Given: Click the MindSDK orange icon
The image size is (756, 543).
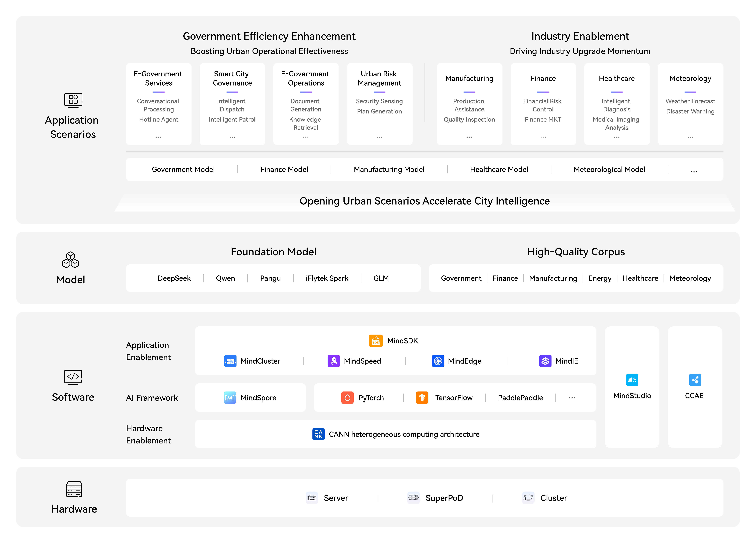Looking at the screenshot, I should pyautogui.click(x=376, y=341).
